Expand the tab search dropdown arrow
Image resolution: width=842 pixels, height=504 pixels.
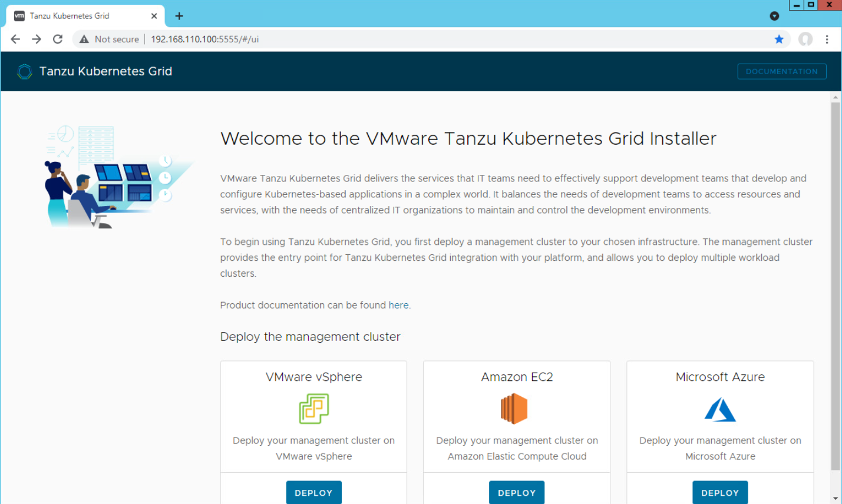tap(774, 16)
